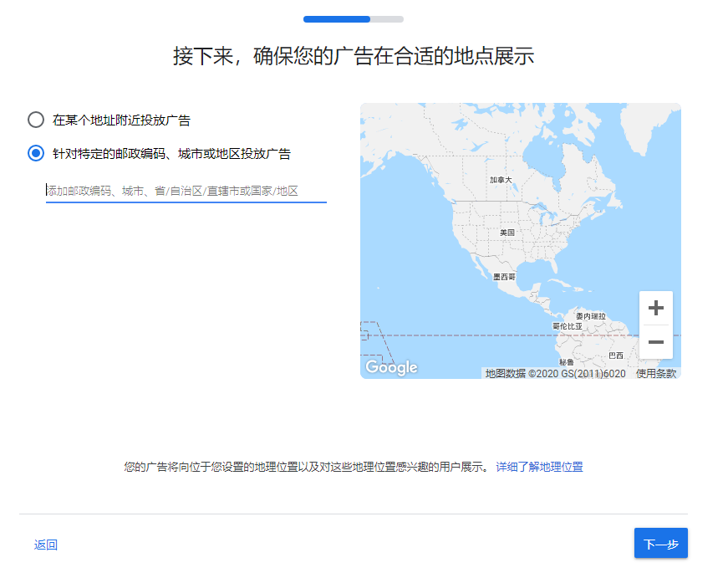The height and width of the screenshot is (578, 728).
Task: Click the 加拿大 label on the map
Action: [x=501, y=180]
